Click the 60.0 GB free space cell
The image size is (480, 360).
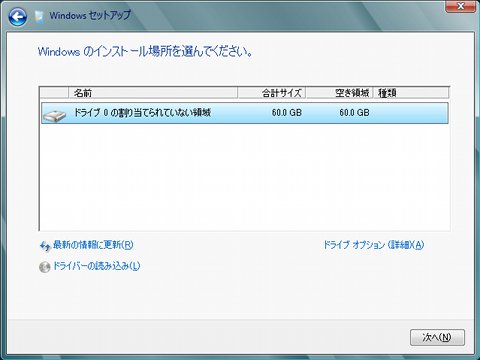click(x=354, y=113)
